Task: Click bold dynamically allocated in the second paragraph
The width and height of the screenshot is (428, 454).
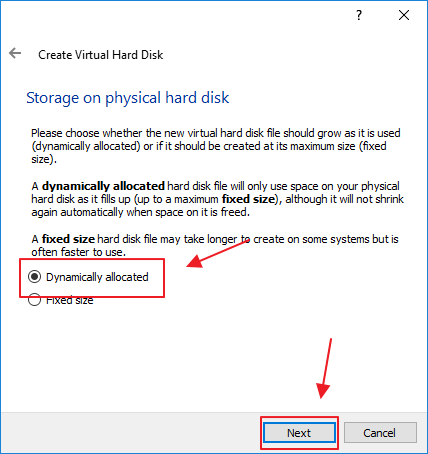Action: pyautogui.click(x=103, y=186)
